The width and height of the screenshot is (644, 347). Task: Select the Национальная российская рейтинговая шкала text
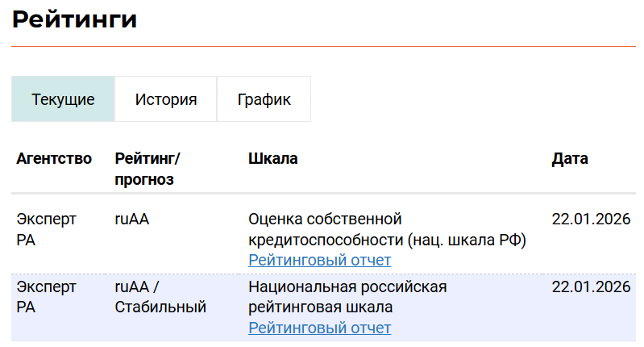(x=347, y=297)
